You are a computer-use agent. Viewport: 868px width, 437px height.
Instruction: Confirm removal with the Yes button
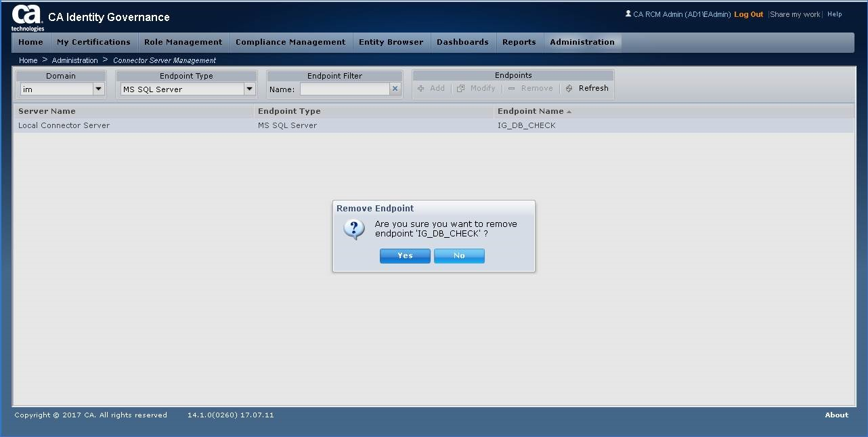405,256
